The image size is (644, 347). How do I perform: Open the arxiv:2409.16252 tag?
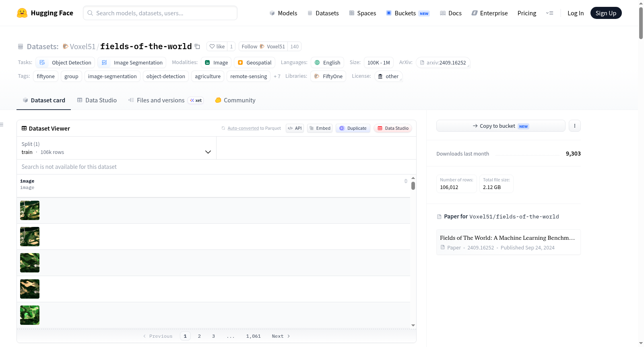click(443, 62)
